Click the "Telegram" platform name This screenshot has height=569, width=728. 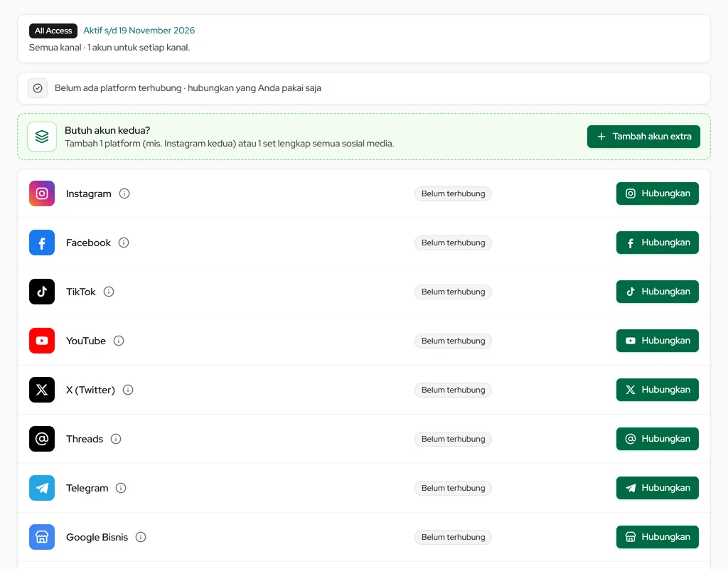tap(87, 488)
